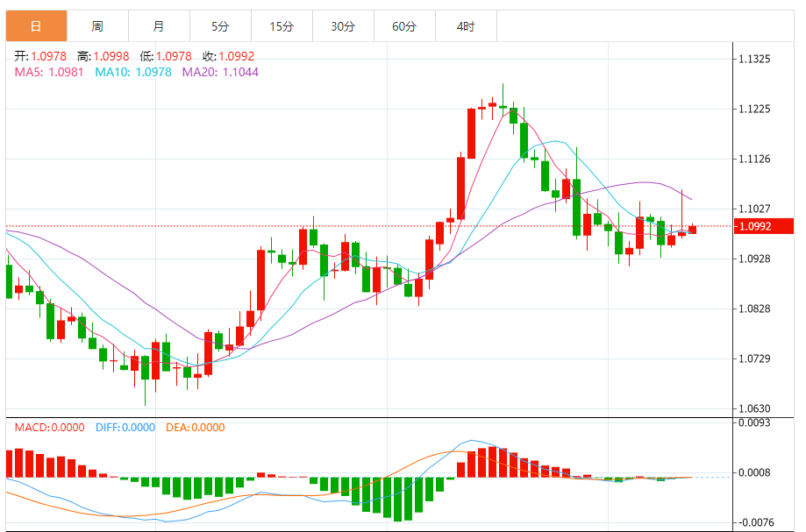806x532 pixels.
Task: Click the DEA:0.0000 indicator label
Action: (196, 427)
